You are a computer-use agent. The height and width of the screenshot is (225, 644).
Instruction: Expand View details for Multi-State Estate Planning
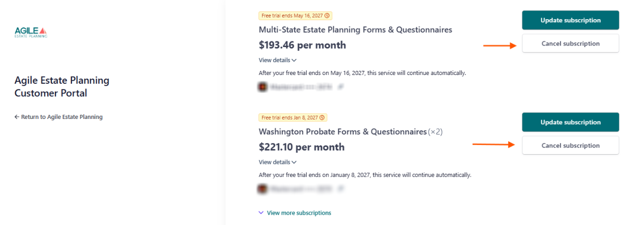click(278, 60)
